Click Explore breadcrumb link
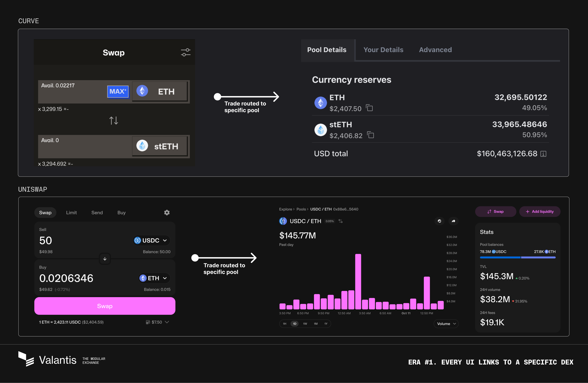This screenshot has width=588, height=383. (x=285, y=209)
